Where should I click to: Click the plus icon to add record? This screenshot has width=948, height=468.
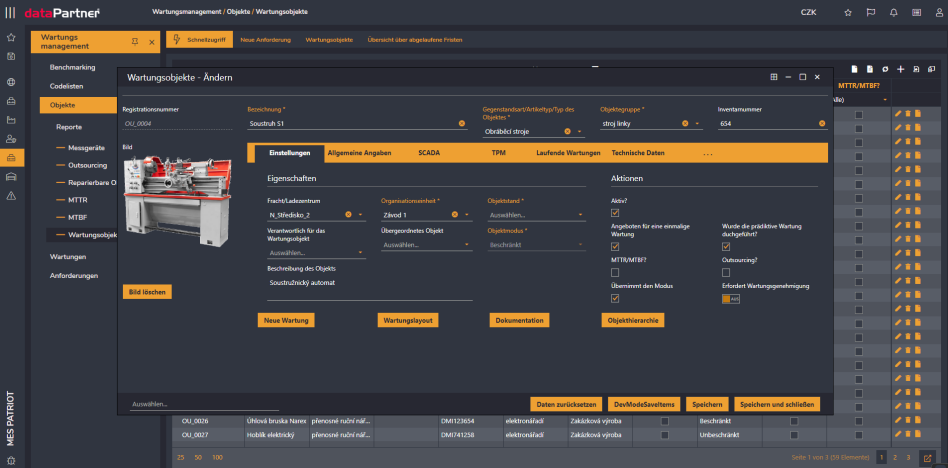tap(900, 69)
